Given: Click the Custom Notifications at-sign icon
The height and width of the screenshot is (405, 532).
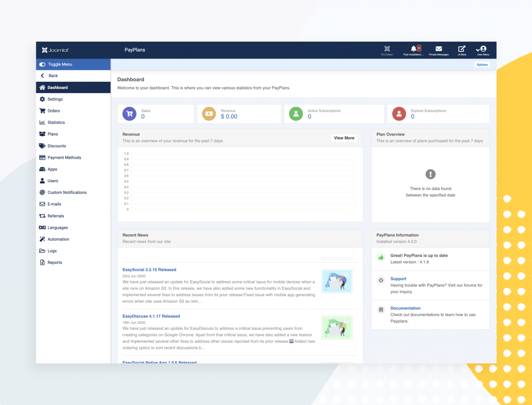Looking at the screenshot, I should coord(42,192).
